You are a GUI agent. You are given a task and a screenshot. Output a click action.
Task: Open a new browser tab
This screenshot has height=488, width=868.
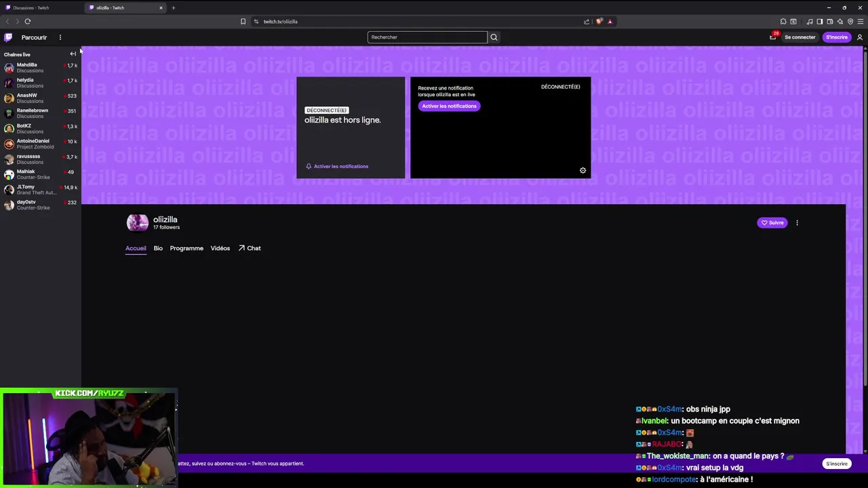click(174, 7)
